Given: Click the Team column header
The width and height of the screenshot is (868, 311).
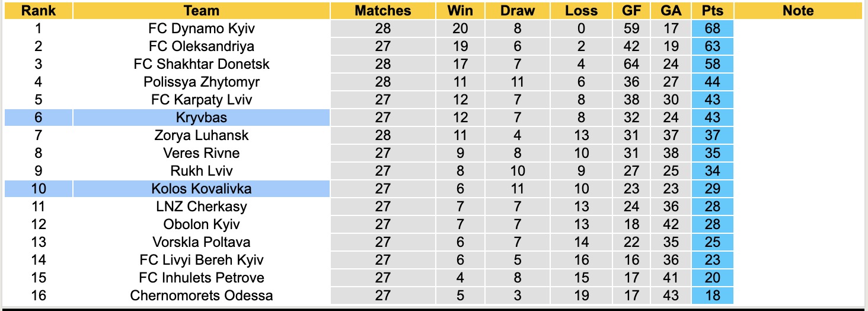Looking at the screenshot, I should point(202,11).
